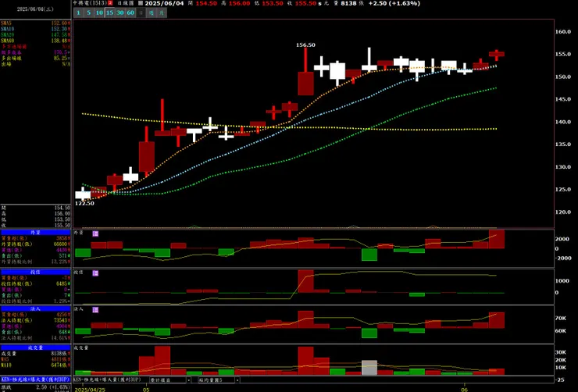This screenshot has width=578, height=392.
Task: Click the 外資 label inside chart pane
Action: pos(79,233)
